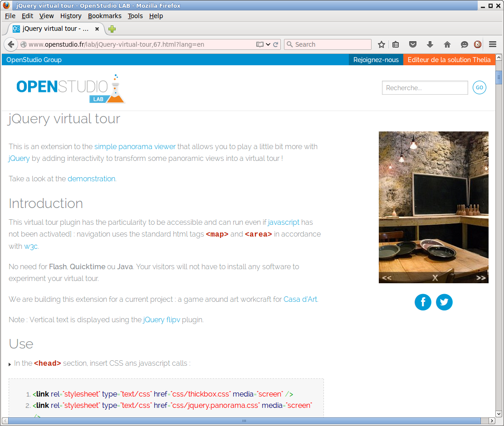Screen dimensions: 504x426
Task: Open the Bookmarks menu
Action: (104, 16)
